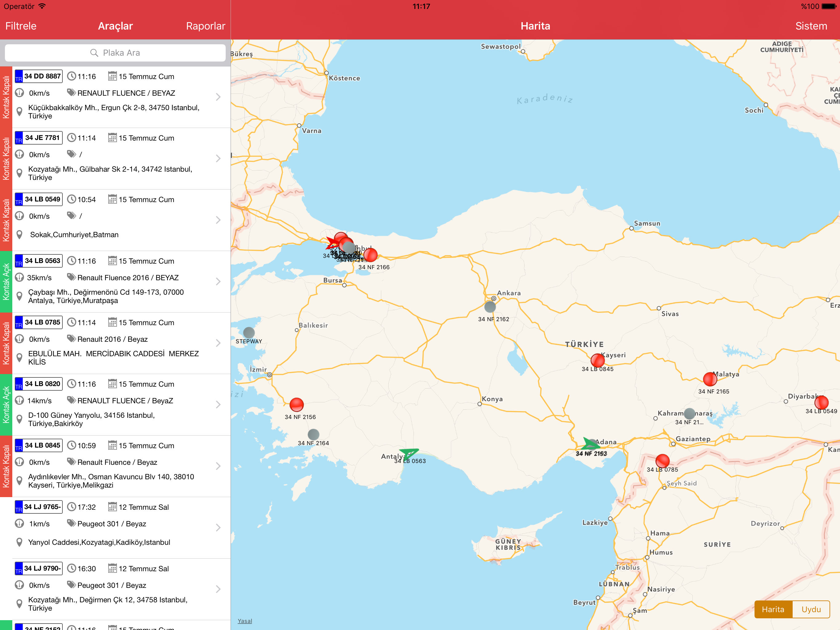Select red marker 34 LB 0785 on map
Image resolution: width=840 pixels, height=630 pixels.
[x=662, y=461]
